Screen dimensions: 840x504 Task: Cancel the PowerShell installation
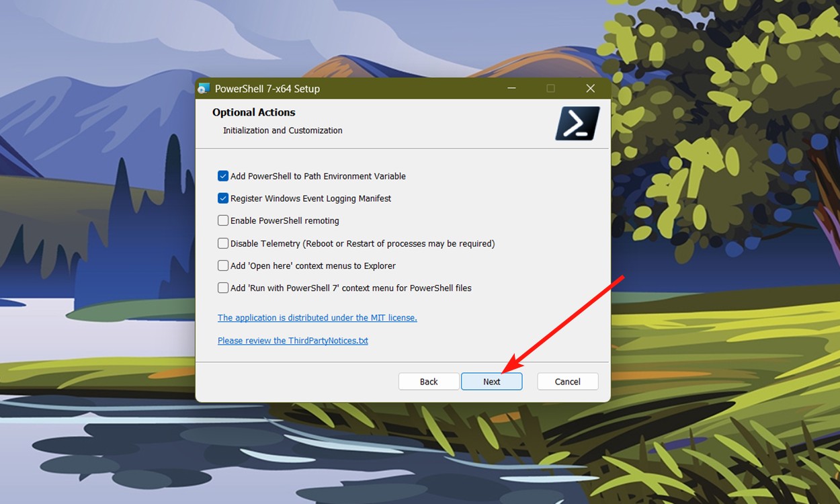(x=567, y=381)
